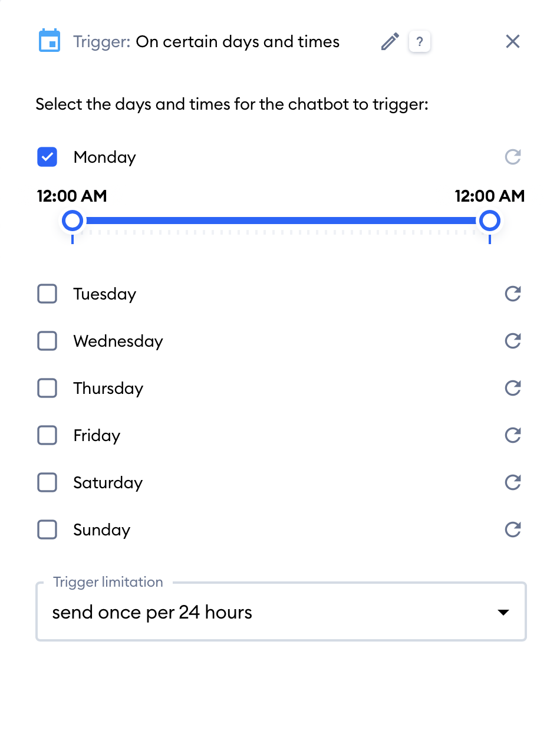
Task: Reset Friday's time range
Action: coord(513,435)
